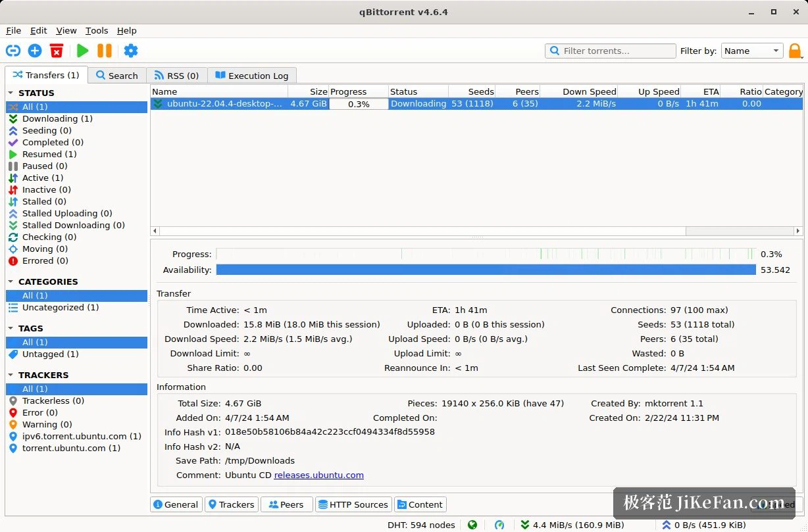This screenshot has width=808, height=532.
Task: Select the ubuntu-22.04.4-desktop torrent row
Action: (476, 103)
